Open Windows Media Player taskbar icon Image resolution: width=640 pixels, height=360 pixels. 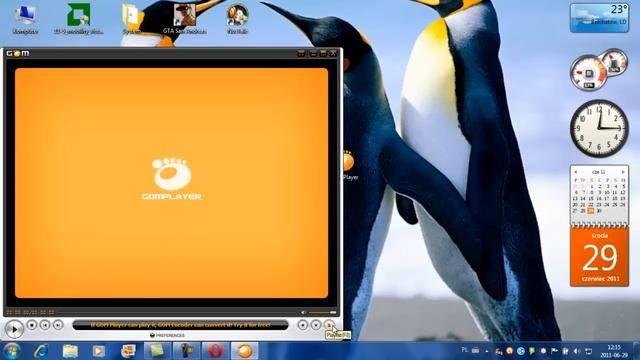(x=98, y=351)
